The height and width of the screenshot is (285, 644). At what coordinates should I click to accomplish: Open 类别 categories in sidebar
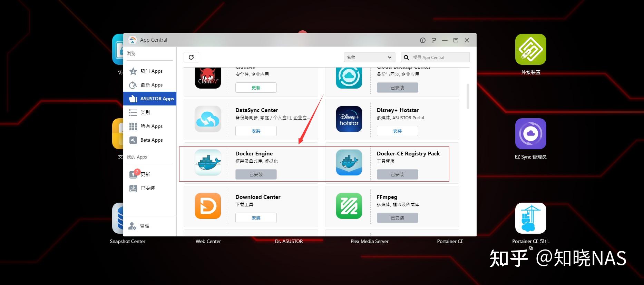tap(150, 112)
